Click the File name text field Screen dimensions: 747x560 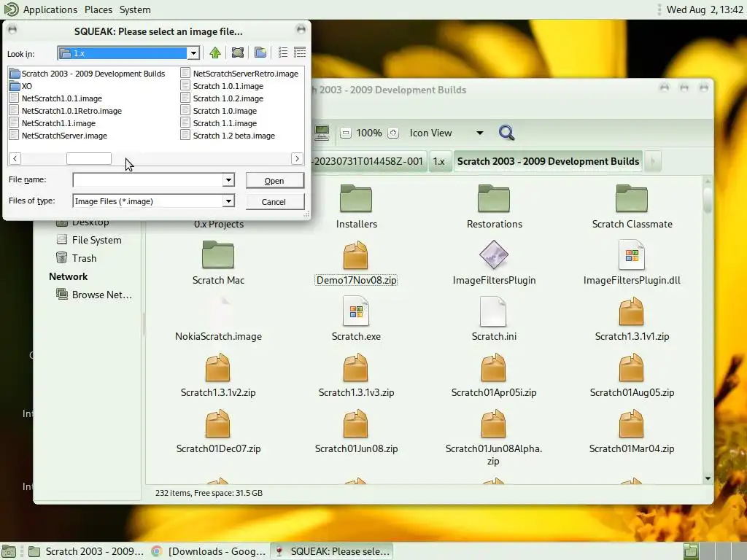pos(147,180)
